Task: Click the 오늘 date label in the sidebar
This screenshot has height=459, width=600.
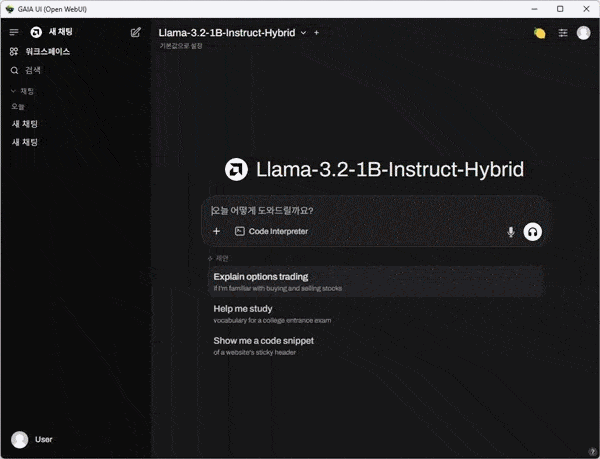Action: point(18,107)
